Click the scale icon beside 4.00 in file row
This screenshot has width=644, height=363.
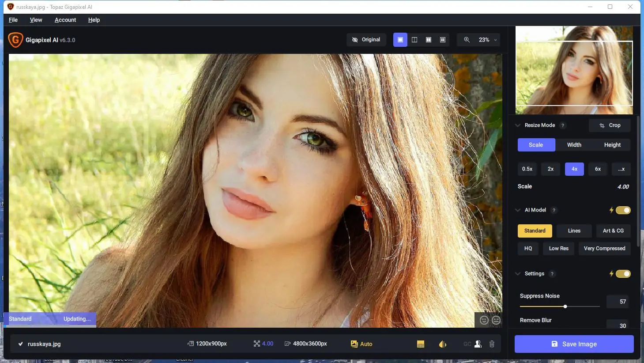click(257, 344)
